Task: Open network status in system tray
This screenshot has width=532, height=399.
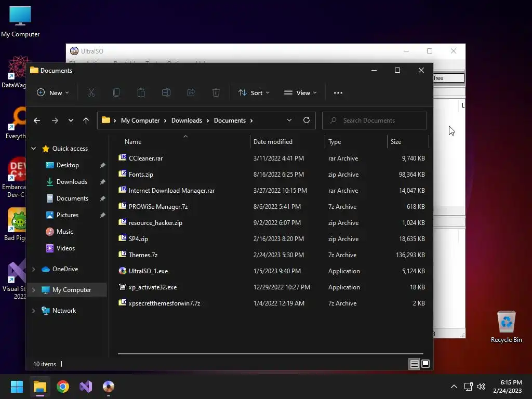Action: click(x=469, y=387)
